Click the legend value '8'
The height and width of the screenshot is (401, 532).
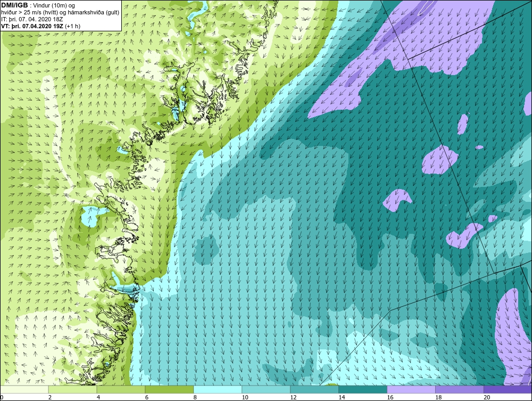[195, 397]
